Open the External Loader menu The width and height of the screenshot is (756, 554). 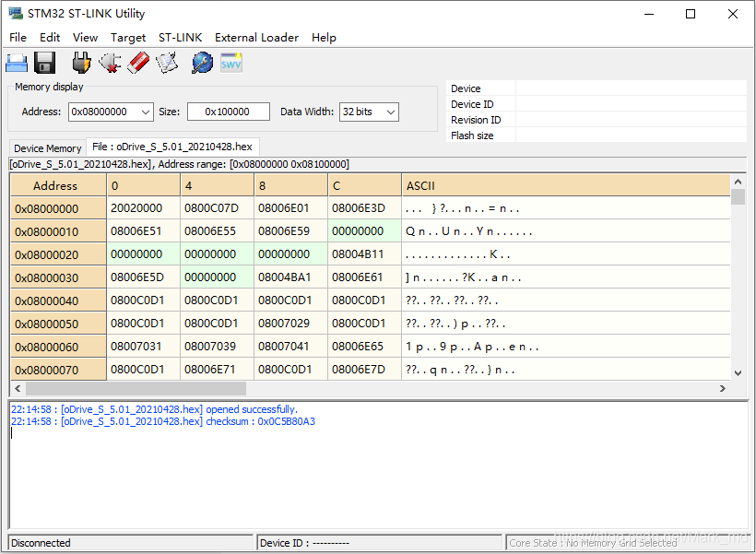tap(256, 38)
